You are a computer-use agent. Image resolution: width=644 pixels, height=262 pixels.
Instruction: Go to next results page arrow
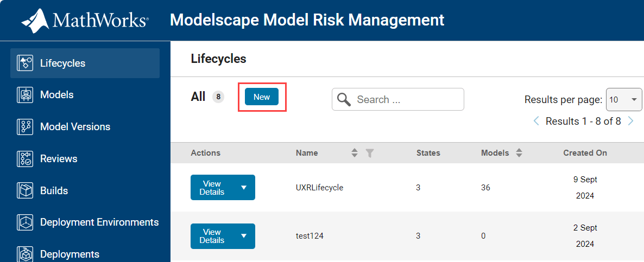[631, 121]
